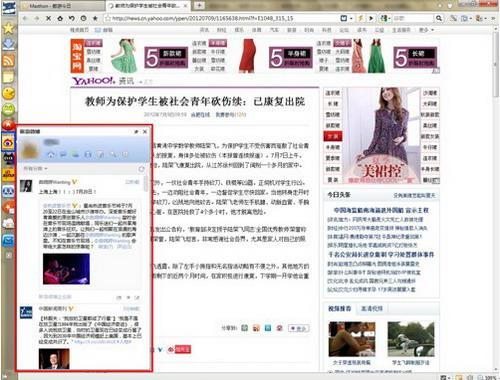This screenshot has height=380, width=500.
Task: Click the blurred Weibo profile avatar
Action: click(x=30, y=149)
